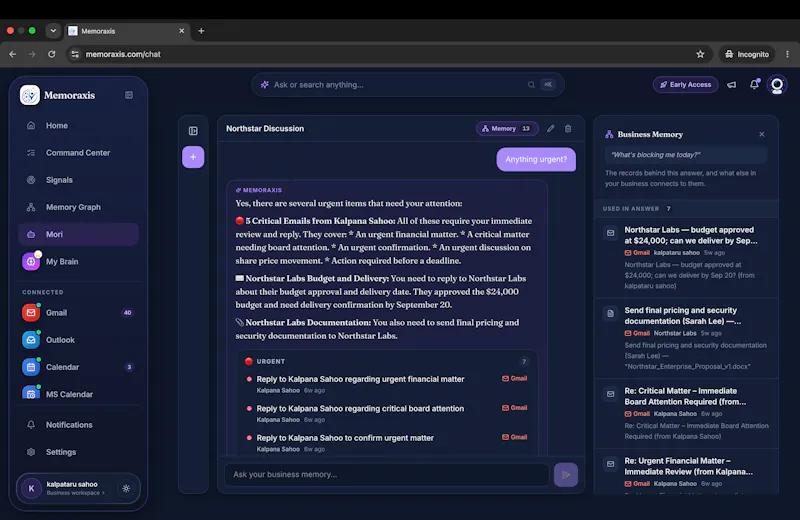Open kalpataru sahoo workspace switcher
The height and width of the screenshot is (520, 800).
click(78, 488)
